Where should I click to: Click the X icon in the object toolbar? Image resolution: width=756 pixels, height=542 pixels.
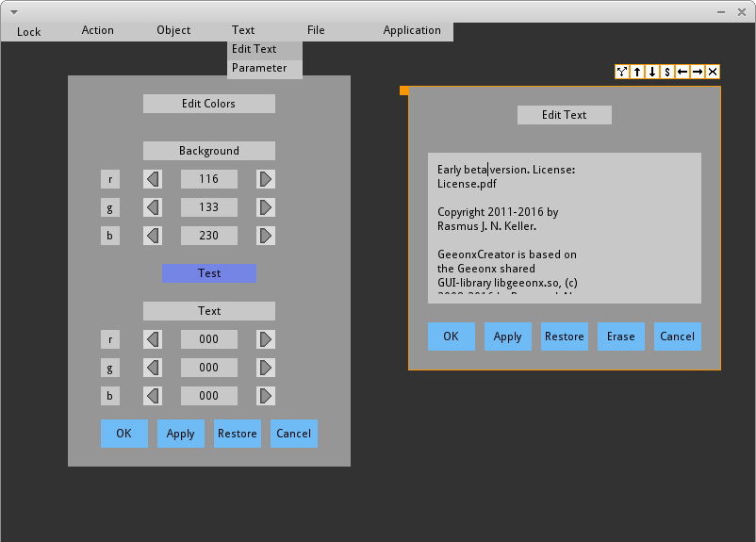point(713,72)
